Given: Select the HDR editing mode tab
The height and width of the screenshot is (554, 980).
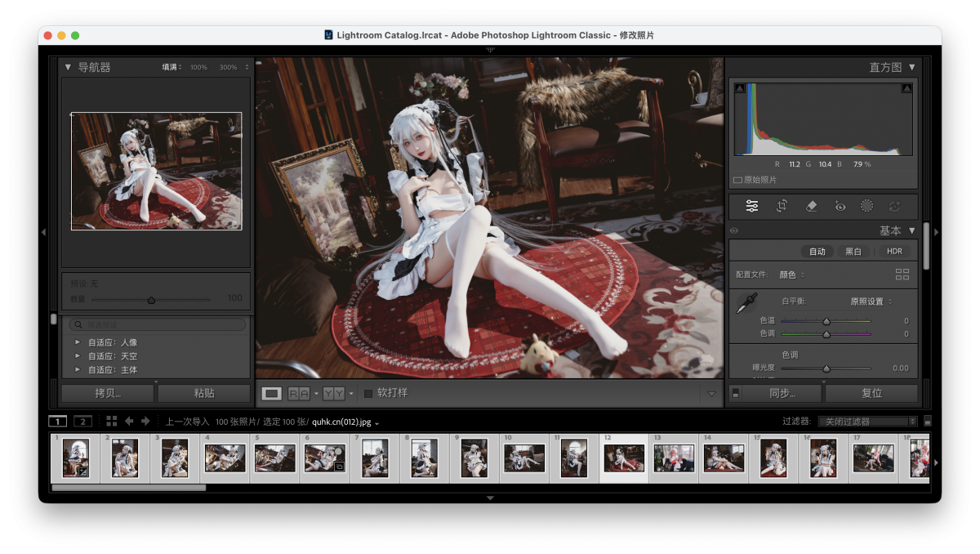Looking at the screenshot, I should pyautogui.click(x=894, y=251).
